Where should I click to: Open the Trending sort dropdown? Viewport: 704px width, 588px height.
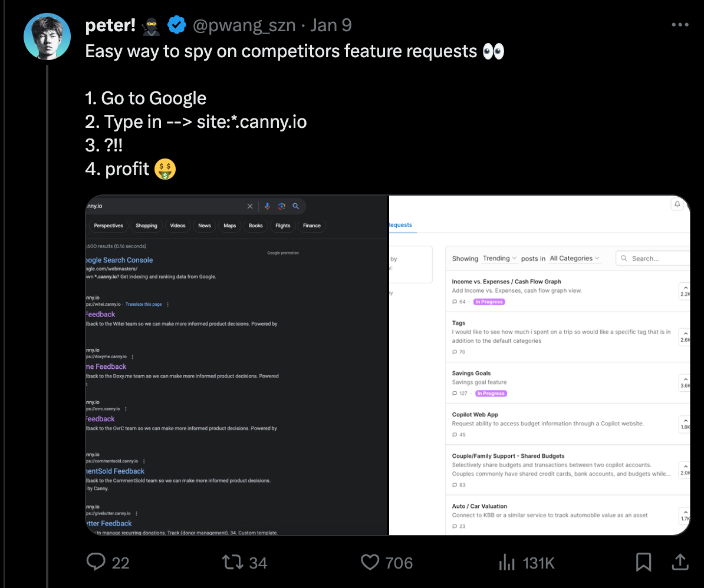pos(499,258)
